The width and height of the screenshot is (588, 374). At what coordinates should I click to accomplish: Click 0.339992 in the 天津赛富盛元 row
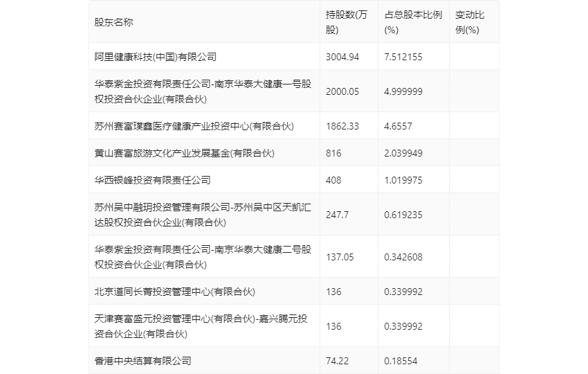click(403, 326)
